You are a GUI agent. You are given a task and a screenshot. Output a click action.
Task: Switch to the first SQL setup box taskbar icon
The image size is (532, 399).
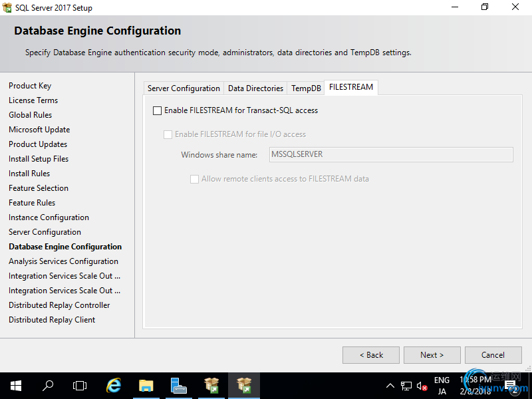pyautogui.click(x=211, y=386)
